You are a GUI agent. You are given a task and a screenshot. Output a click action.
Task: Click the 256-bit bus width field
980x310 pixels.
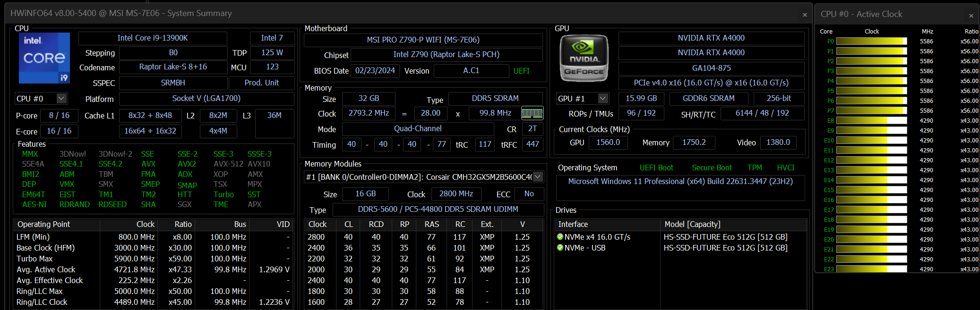[779, 99]
